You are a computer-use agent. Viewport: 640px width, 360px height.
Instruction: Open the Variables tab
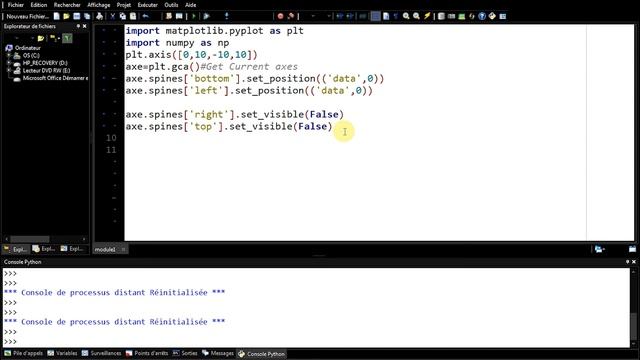point(62,353)
